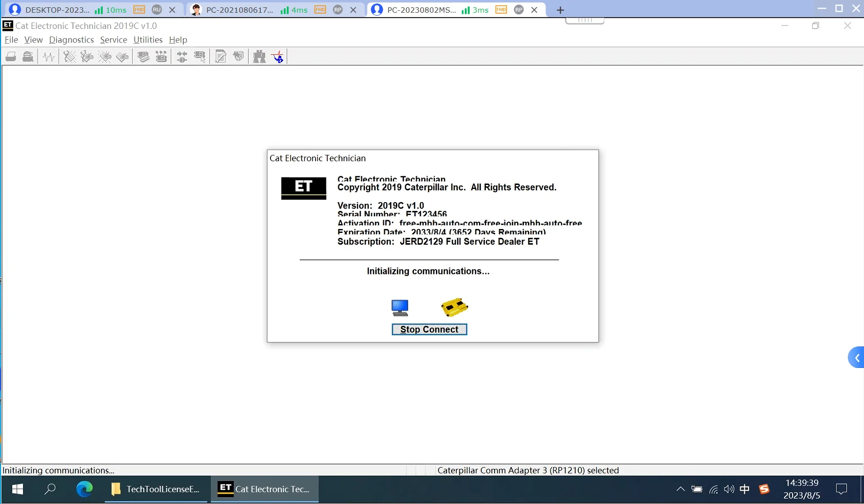Click 'Caterpillar Comm Adapter 3 (RP1210) selected' status

528,470
